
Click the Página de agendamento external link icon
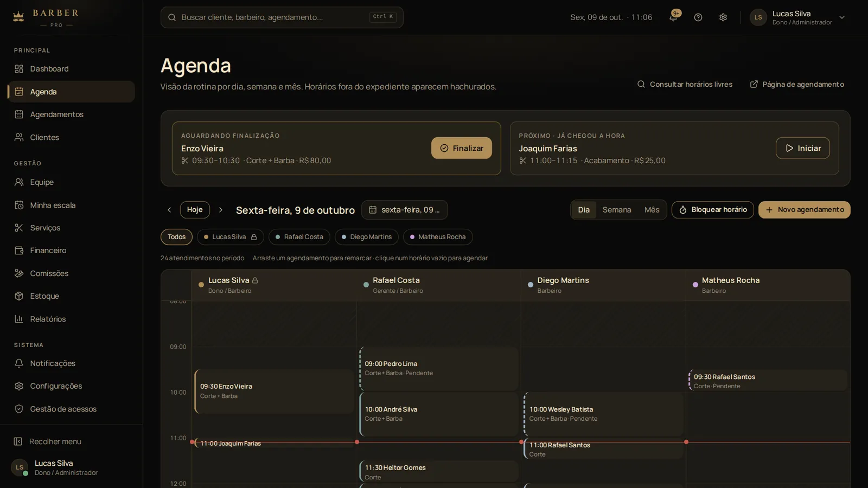(754, 85)
